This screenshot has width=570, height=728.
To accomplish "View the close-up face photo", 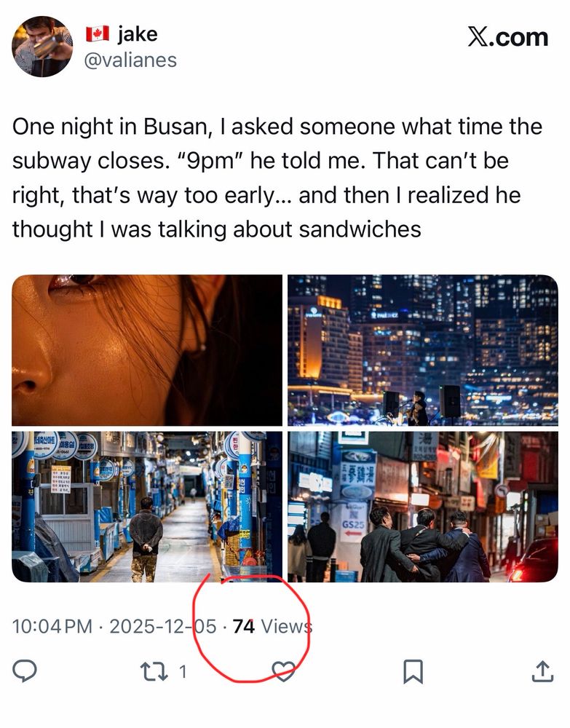I will (146, 350).
